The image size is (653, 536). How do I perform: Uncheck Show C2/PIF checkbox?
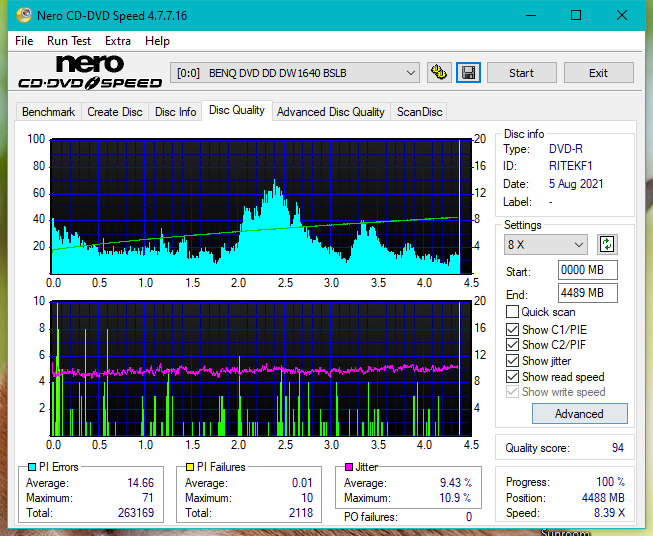(512, 345)
